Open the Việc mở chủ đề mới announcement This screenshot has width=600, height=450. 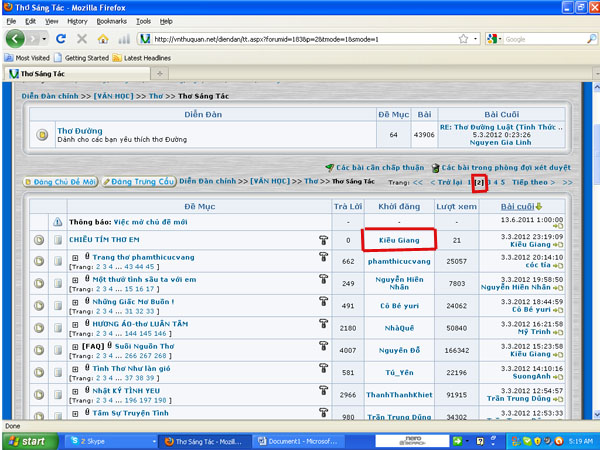pyautogui.click(x=150, y=222)
